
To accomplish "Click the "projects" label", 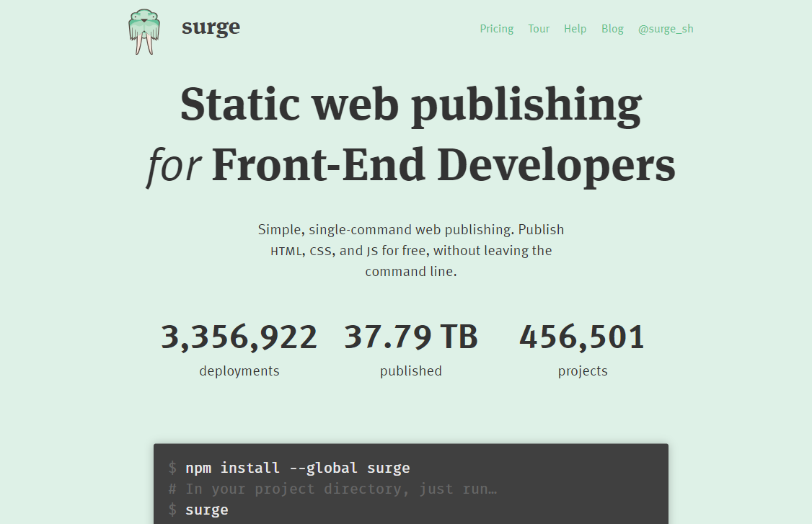I will coord(583,372).
